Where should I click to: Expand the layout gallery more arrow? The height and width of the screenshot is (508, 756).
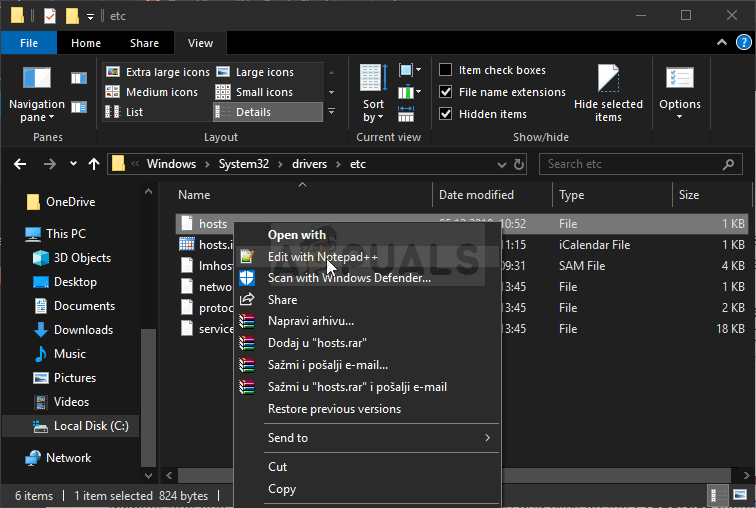click(331, 112)
